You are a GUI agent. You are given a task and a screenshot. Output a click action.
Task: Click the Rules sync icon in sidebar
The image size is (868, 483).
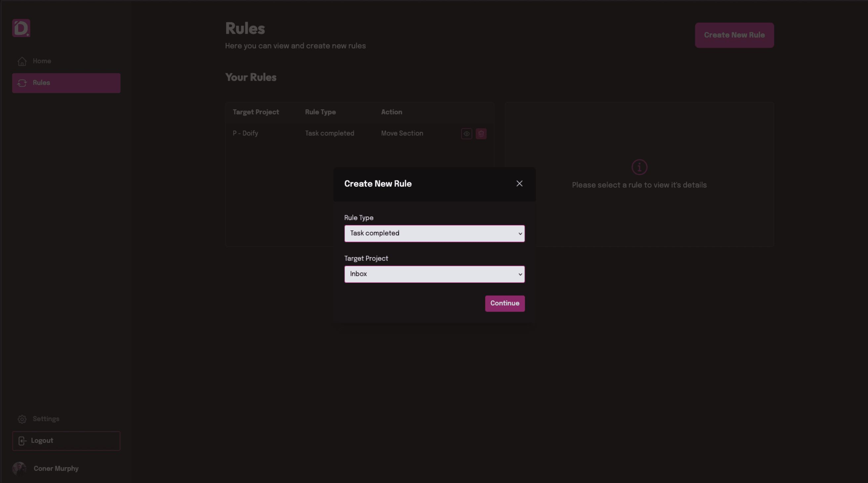(22, 83)
